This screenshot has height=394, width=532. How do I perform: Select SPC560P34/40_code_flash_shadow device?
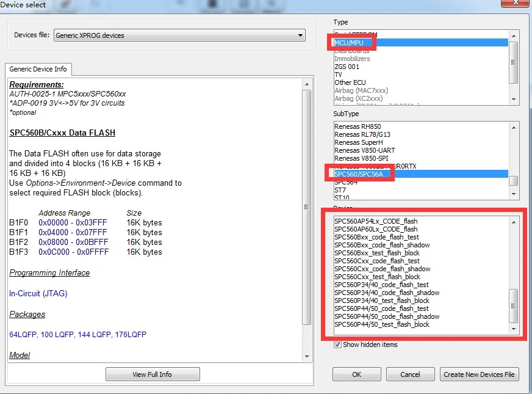pyautogui.click(x=421, y=293)
